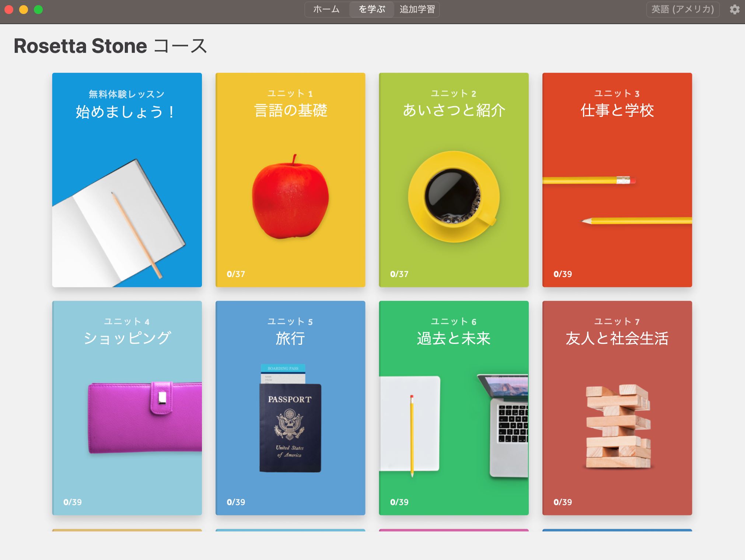Open ユニット 1 言語の基礎 title
Screen dimensions: 745x560
[290, 110]
